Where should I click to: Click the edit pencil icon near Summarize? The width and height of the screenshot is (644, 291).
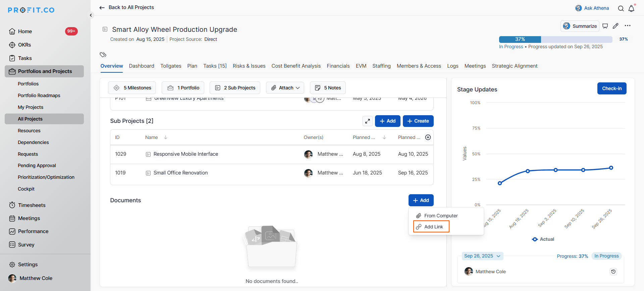[615, 26]
